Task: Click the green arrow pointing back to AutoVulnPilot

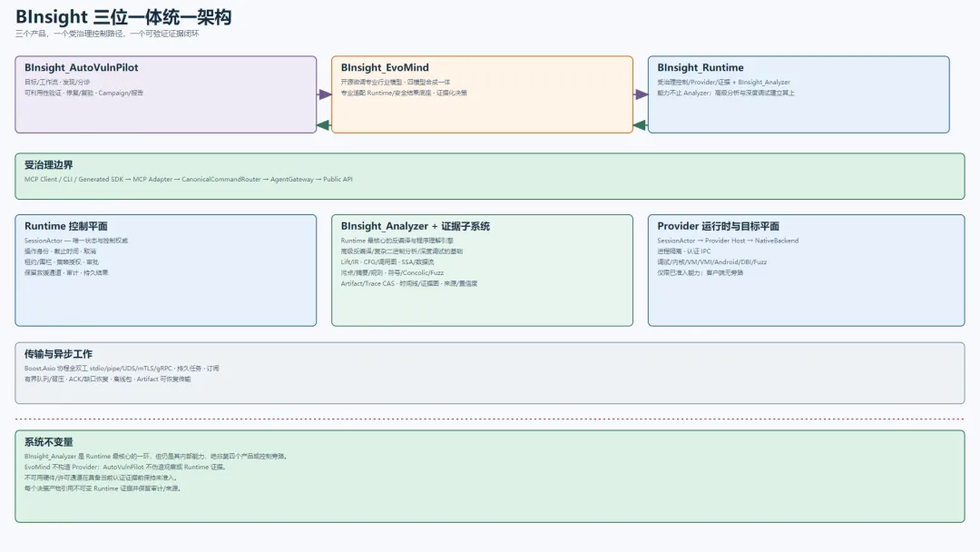Action: (x=323, y=125)
